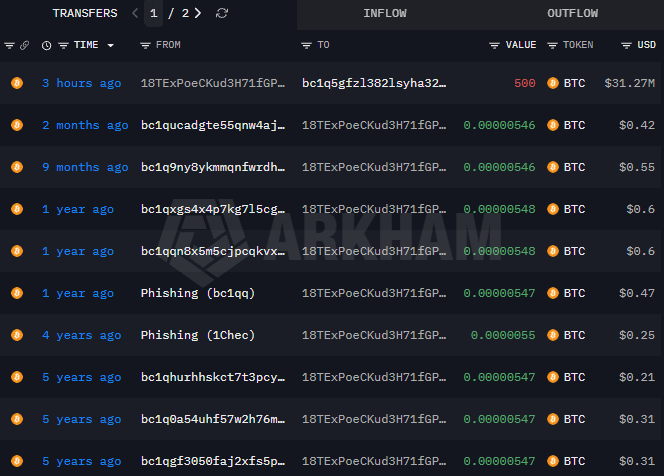Click the BTC token icon in the $0.21 row
The height and width of the screenshot is (476, 664).
(553, 377)
